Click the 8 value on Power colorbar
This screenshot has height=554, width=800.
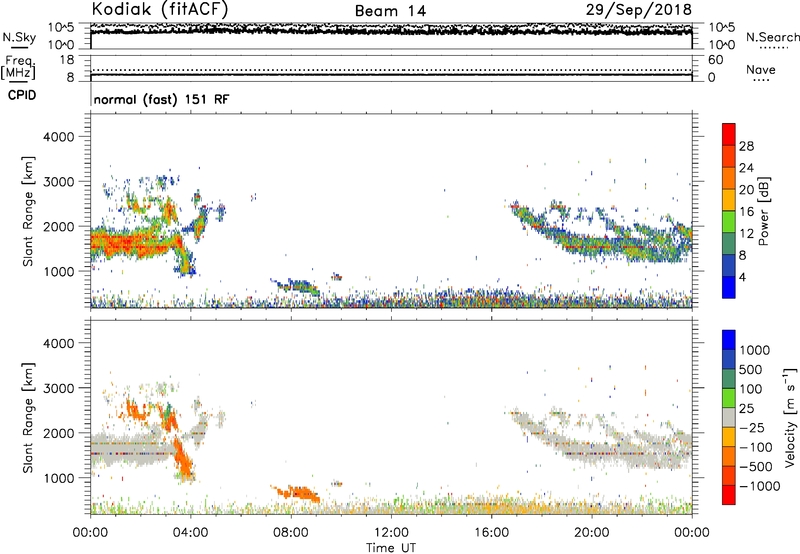[743, 256]
